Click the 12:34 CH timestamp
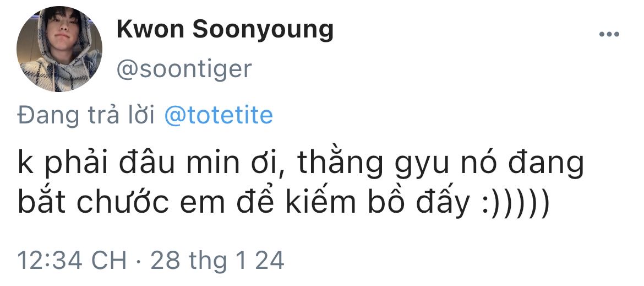Image resolution: width=644 pixels, height=286 pixels. (x=72, y=260)
